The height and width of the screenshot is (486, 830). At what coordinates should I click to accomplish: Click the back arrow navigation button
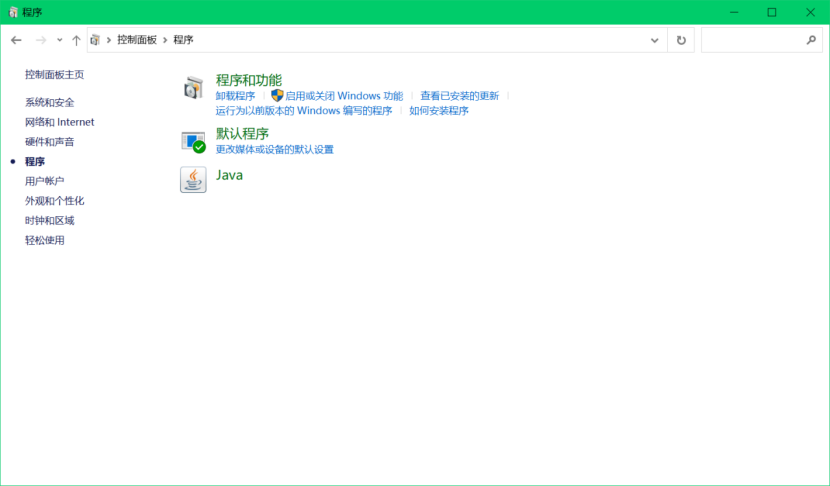(x=16, y=40)
